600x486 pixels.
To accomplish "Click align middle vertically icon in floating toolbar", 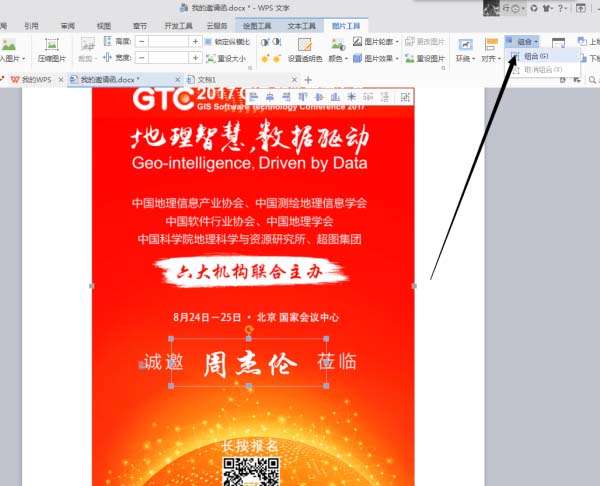I will [x=319, y=97].
